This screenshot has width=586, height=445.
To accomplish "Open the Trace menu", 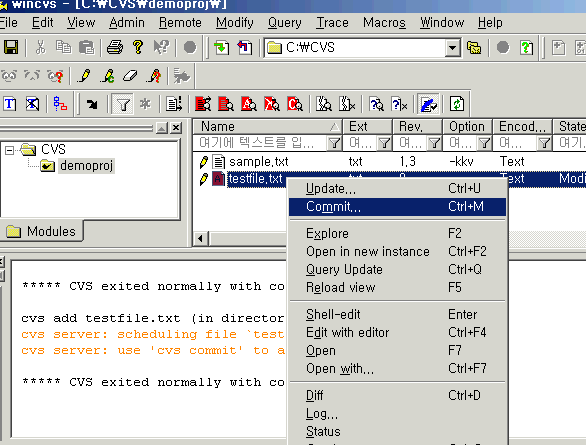I will tap(332, 23).
